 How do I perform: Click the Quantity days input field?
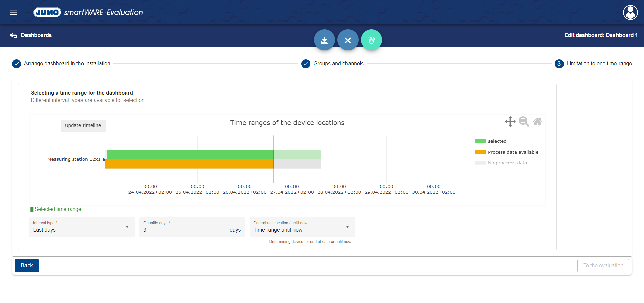coord(184,230)
